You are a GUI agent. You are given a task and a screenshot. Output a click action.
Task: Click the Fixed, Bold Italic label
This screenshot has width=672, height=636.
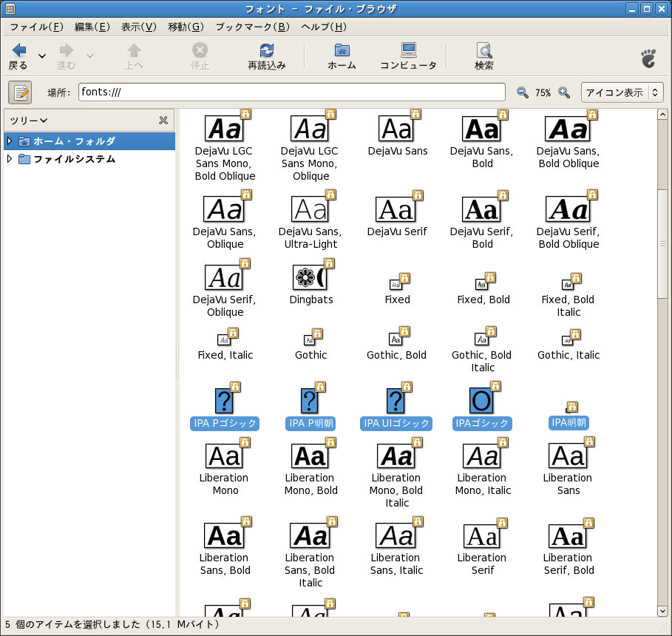tap(569, 305)
